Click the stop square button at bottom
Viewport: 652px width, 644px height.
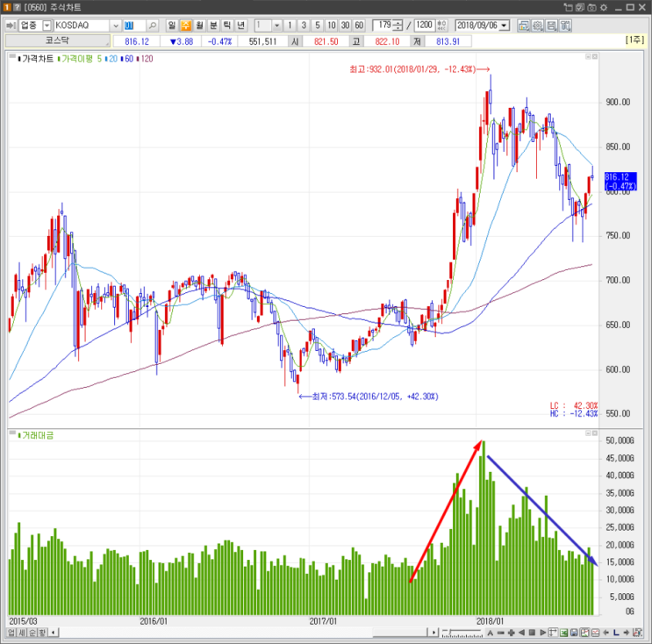coord(532,633)
